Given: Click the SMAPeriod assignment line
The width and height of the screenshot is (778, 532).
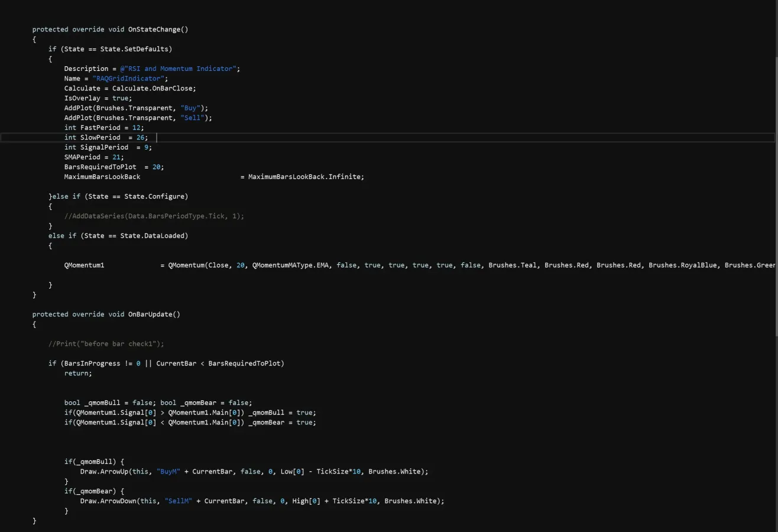Looking at the screenshot, I should tap(94, 157).
